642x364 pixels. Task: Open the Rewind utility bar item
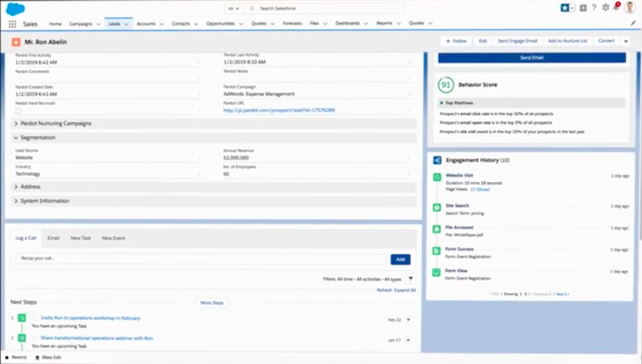click(x=16, y=358)
